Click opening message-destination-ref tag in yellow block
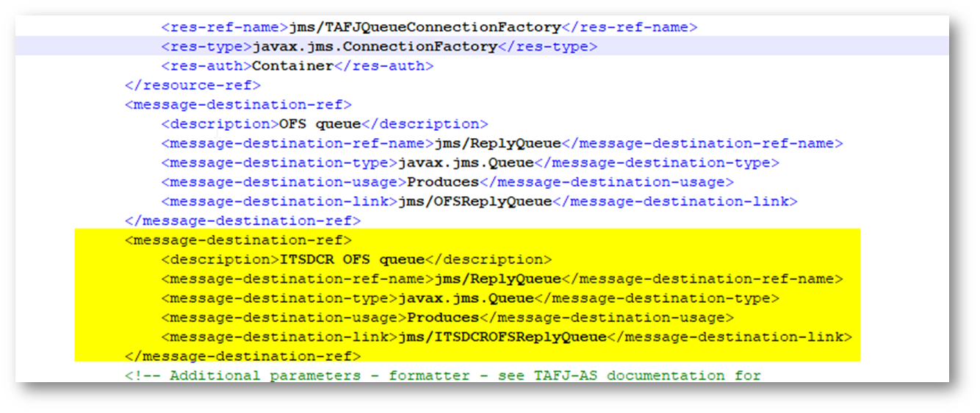The width and height of the screenshot is (980, 413). [x=238, y=240]
